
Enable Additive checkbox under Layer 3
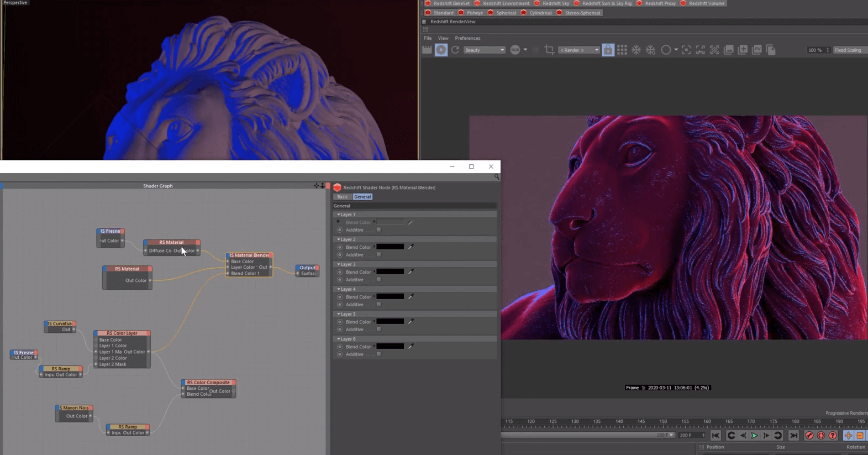coord(378,280)
